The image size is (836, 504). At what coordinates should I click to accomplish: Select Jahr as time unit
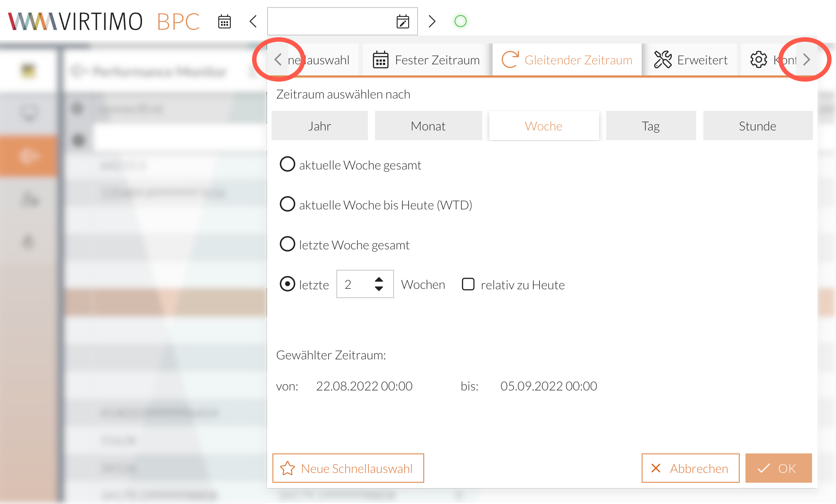click(x=319, y=126)
